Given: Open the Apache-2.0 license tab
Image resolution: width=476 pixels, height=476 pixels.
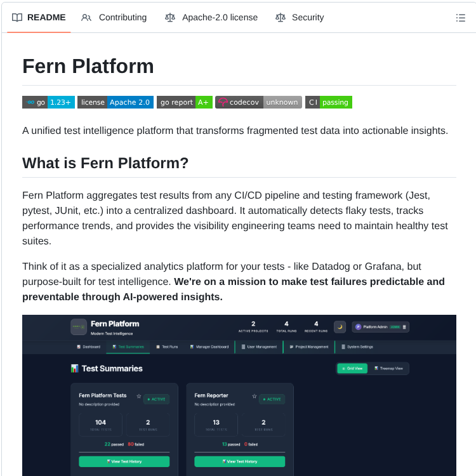Looking at the screenshot, I should (x=211, y=17).
